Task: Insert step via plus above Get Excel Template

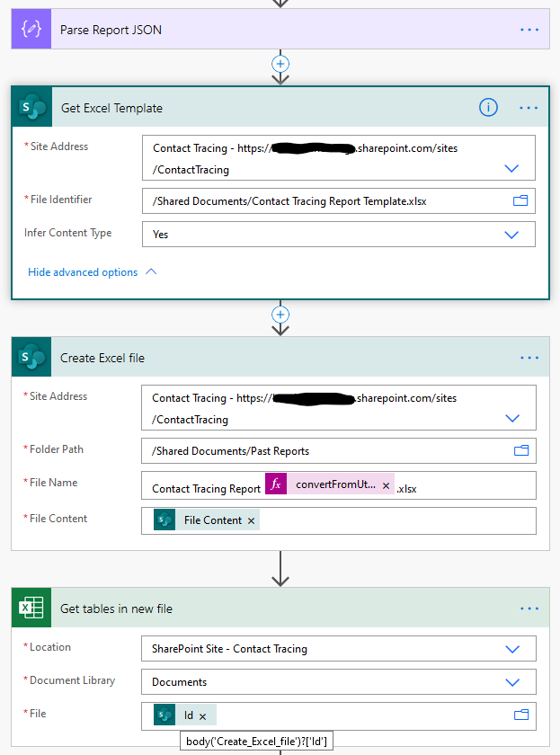Action: coord(280,64)
